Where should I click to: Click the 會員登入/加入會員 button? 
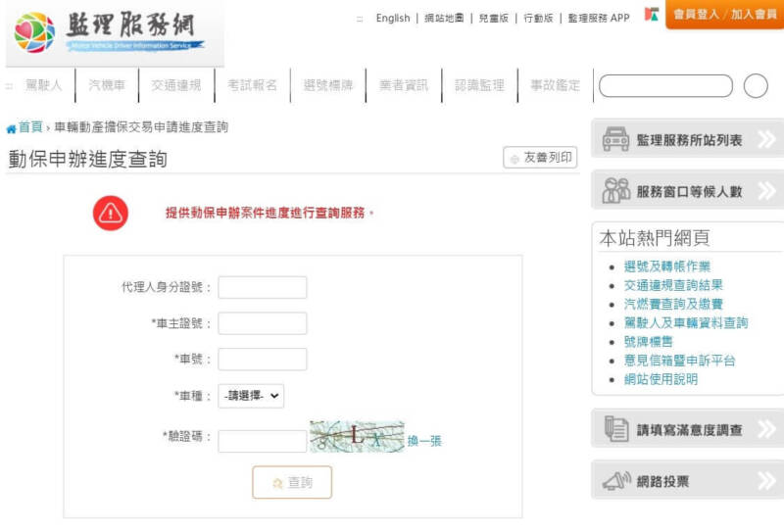pos(724,15)
